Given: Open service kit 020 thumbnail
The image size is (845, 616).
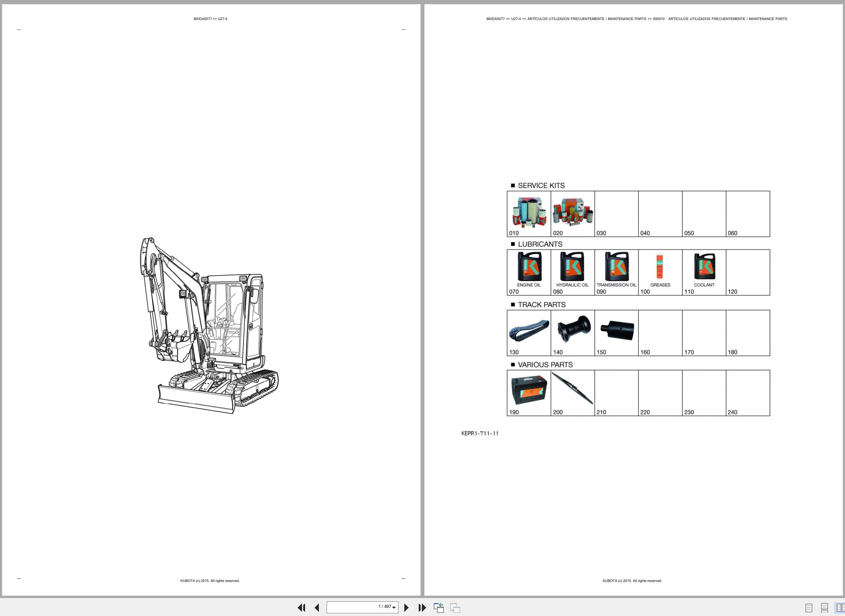Looking at the screenshot, I should 573,214.
